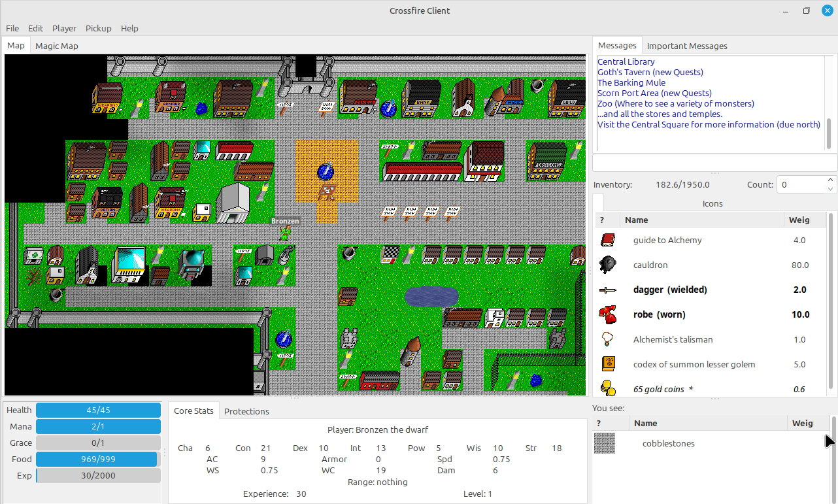
Task: Select the Alchemist's talisman icon
Action: coord(607,339)
